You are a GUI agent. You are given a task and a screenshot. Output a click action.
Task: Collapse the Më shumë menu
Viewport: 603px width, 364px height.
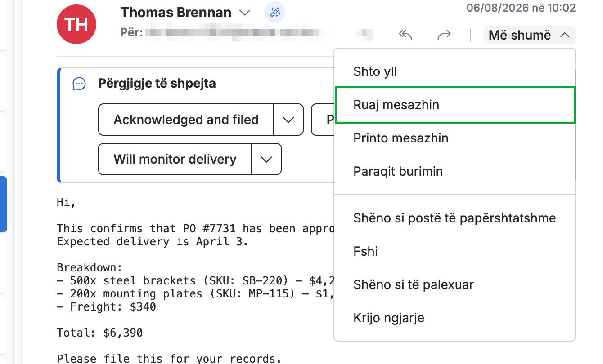click(x=529, y=35)
